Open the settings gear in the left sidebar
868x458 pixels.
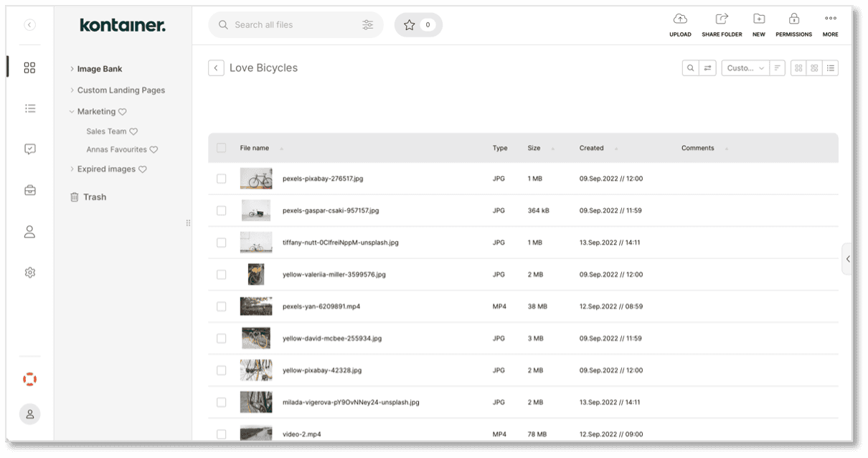(29, 272)
